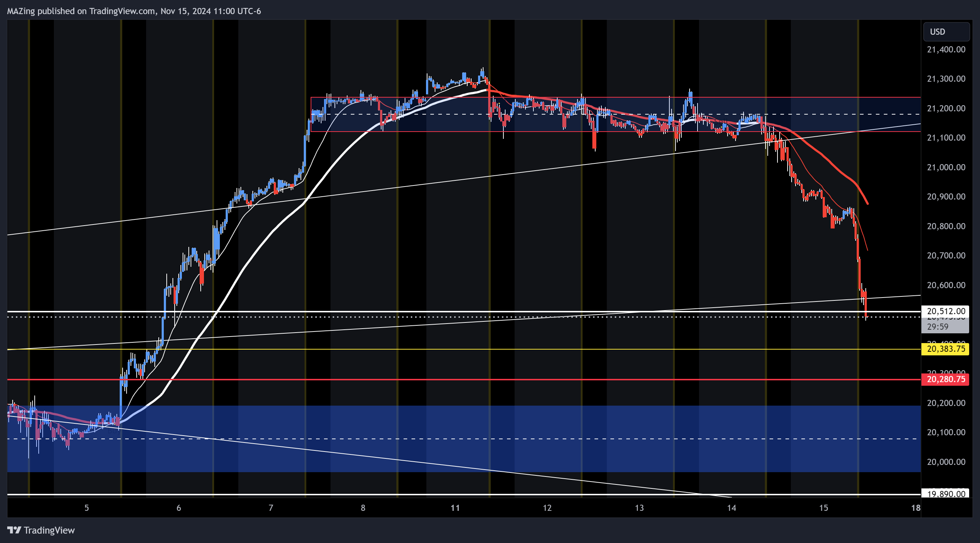Click the 20,000.00 price axis value

(x=946, y=462)
